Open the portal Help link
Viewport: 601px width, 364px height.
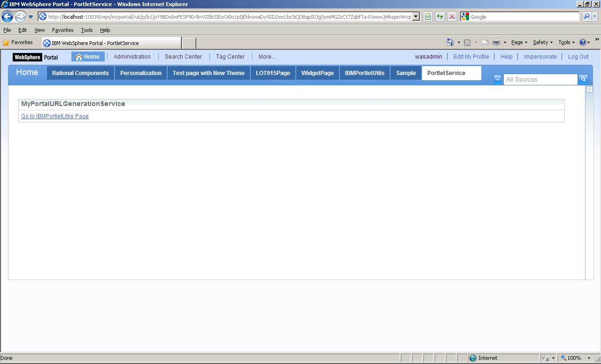pyautogui.click(x=506, y=57)
